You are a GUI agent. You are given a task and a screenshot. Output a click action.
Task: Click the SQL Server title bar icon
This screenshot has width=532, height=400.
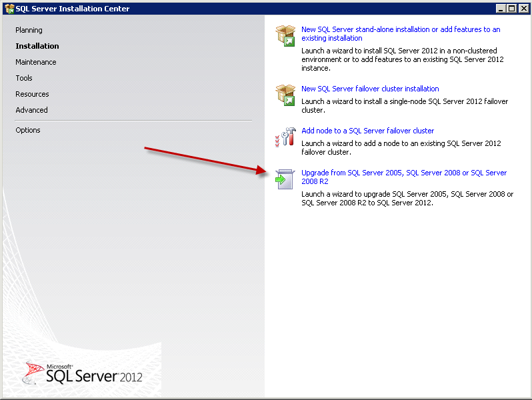[x=9, y=9]
